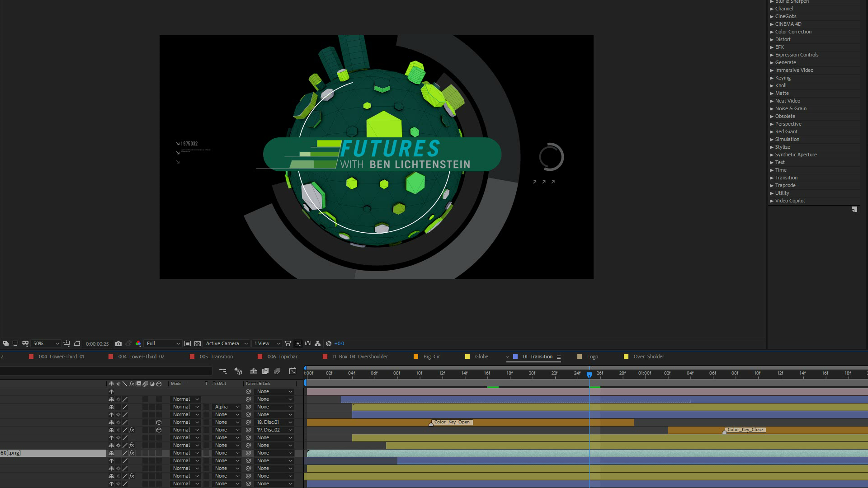Viewport: 868px width, 488px height.
Task: Switch to the 006_Topicbar timeline tab
Action: 282,357
